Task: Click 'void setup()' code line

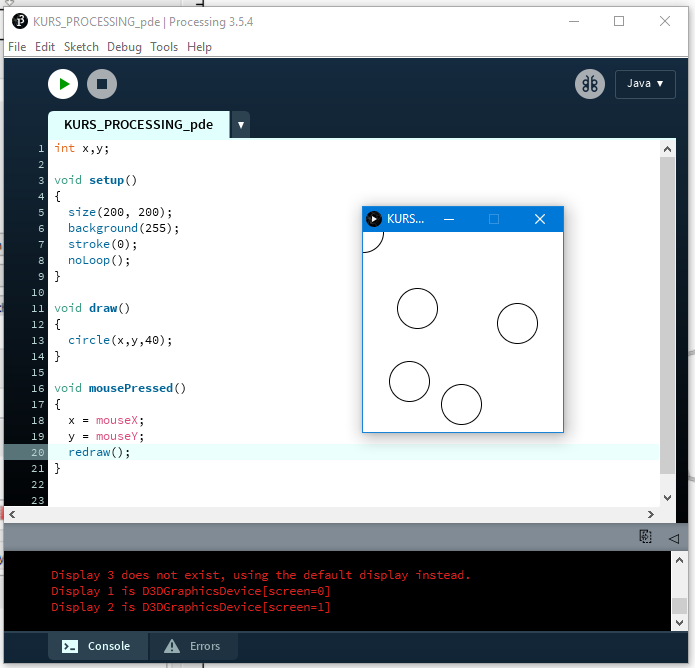Action: 96,180
